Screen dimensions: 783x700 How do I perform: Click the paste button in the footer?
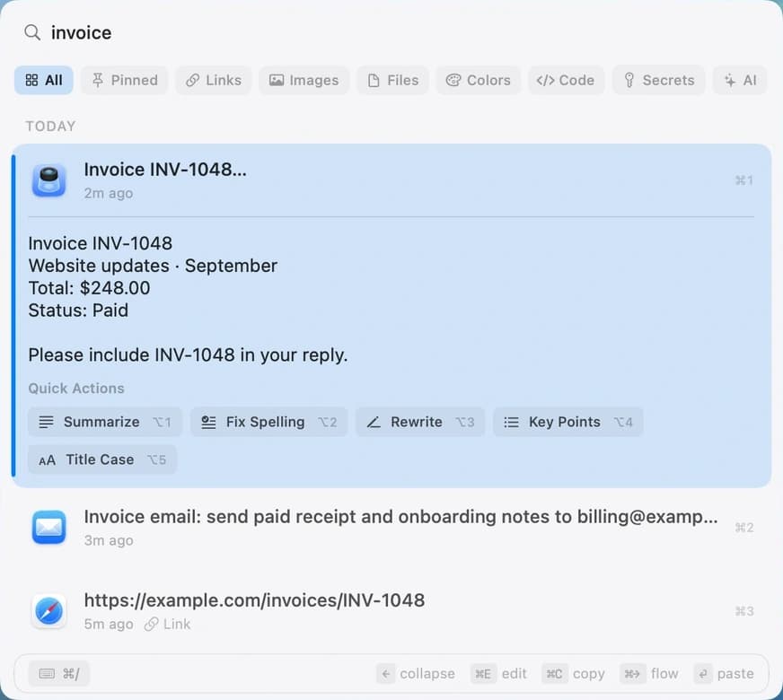click(724, 674)
